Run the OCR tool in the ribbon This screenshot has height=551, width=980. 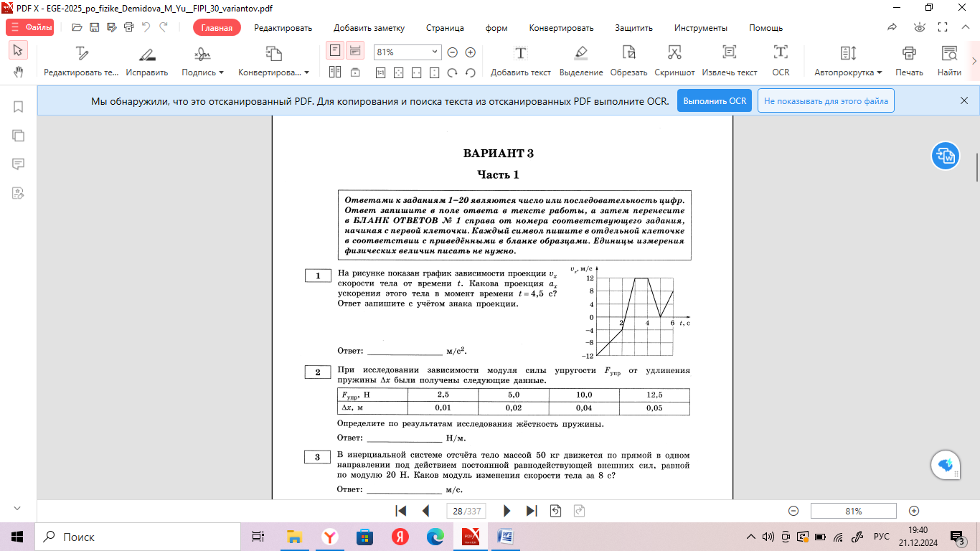coord(781,61)
